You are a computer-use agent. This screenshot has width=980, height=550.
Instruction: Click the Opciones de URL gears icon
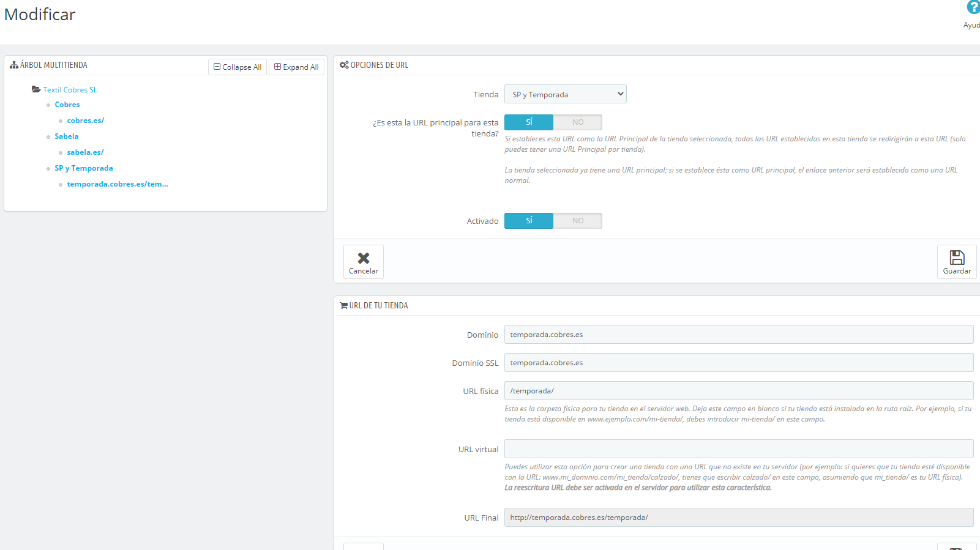point(344,65)
